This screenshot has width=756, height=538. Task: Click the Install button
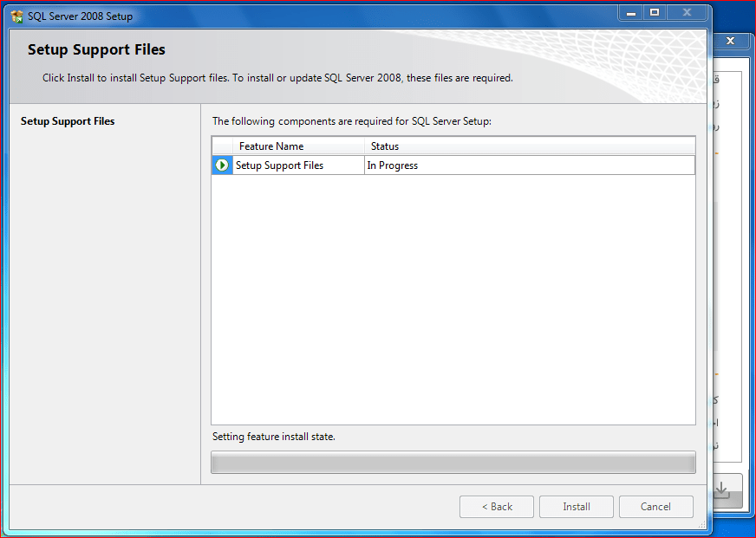coord(577,507)
